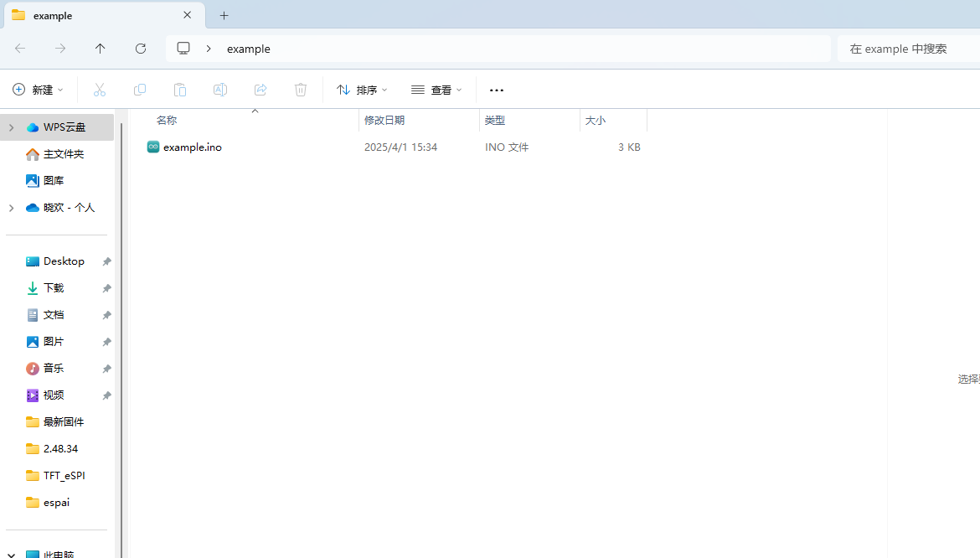Click the Paste clipboard icon
Image resolution: width=980 pixels, height=558 pixels.
180,90
